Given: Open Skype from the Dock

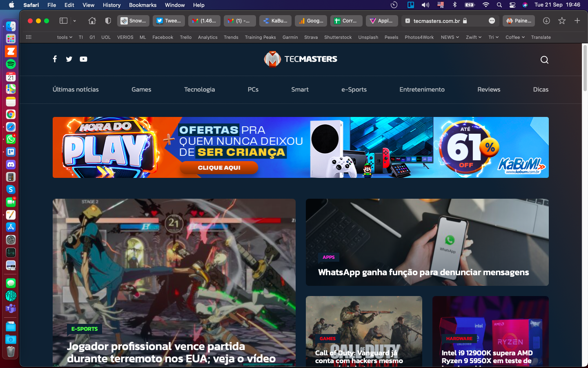Looking at the screenshot, I should [11, 190].
